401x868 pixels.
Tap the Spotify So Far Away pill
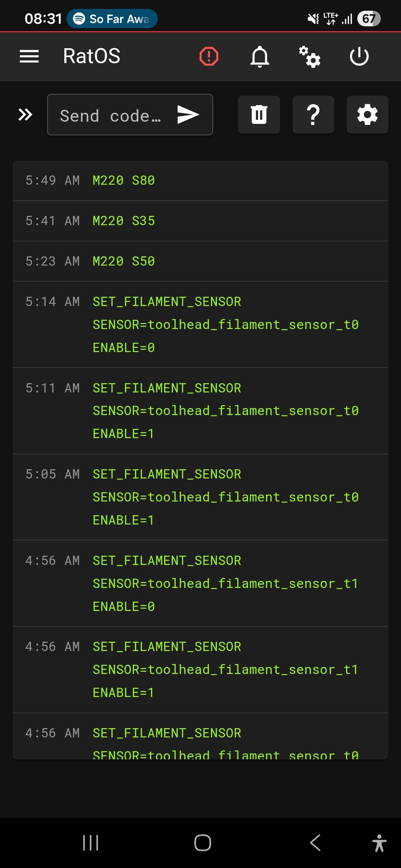click(112, 19)
